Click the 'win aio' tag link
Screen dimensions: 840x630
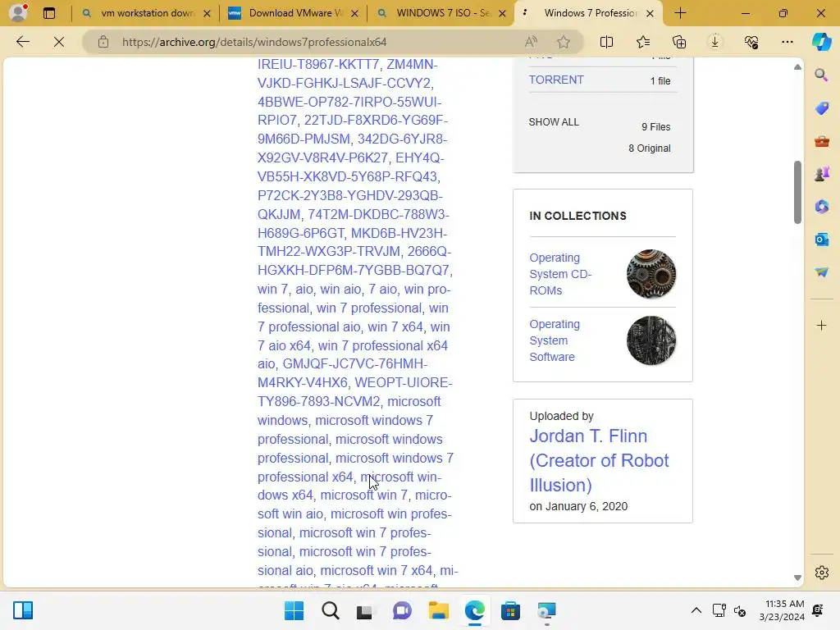[x=340, y=290]
